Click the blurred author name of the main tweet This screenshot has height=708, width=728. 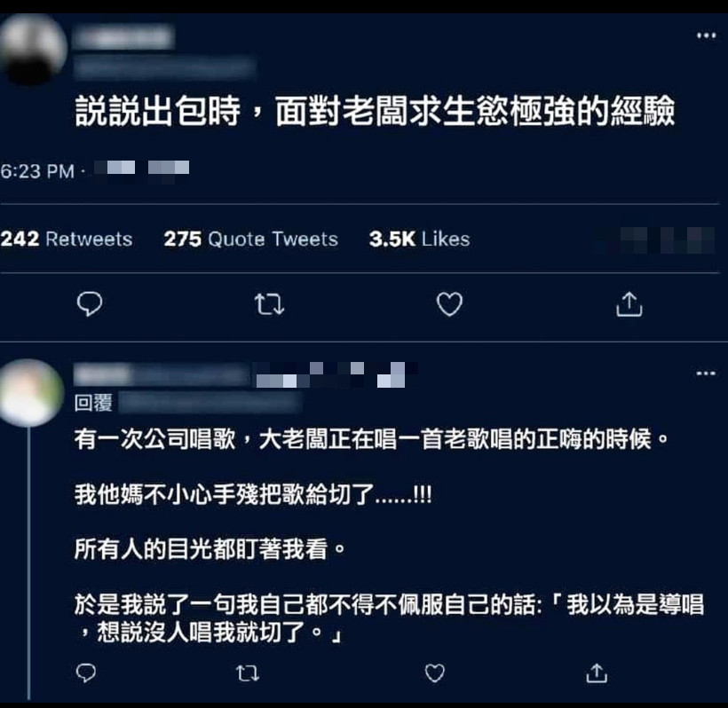pos(124,37)
